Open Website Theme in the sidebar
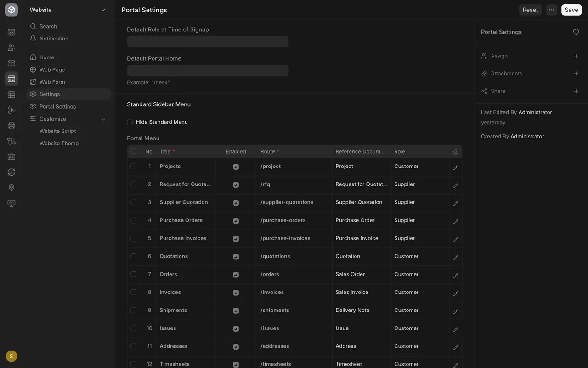This screenshot has width=588, height=368. point(69,143)
